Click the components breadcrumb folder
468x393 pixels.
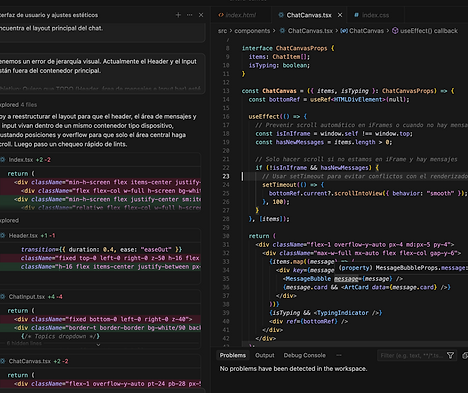[252, 31]
